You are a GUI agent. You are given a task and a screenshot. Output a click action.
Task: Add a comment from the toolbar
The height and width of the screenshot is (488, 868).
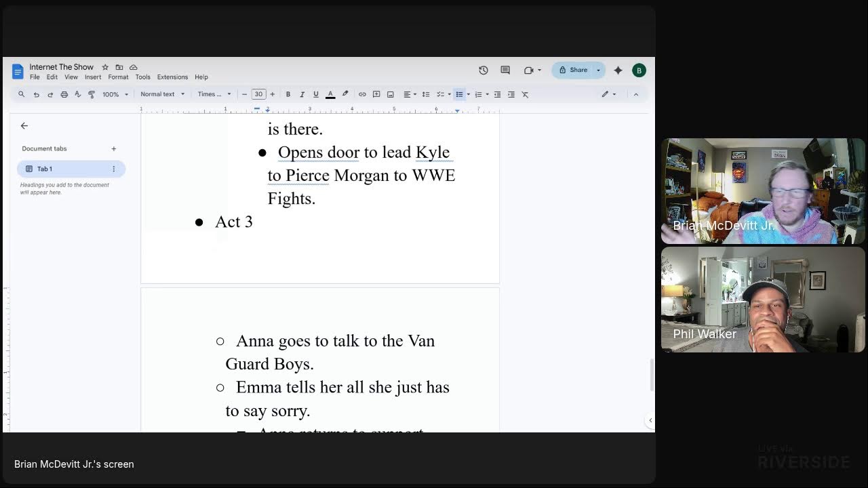click(376, 94)
